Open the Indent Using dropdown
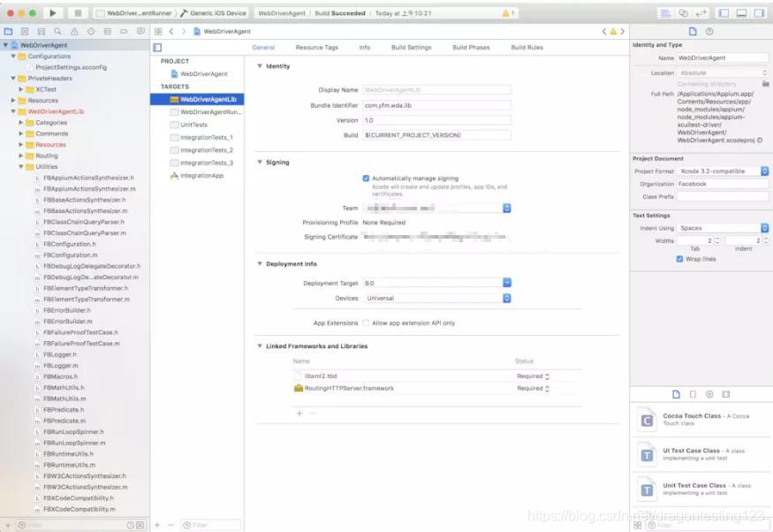This screenshot has height=532, width=773. click(723, 228)
